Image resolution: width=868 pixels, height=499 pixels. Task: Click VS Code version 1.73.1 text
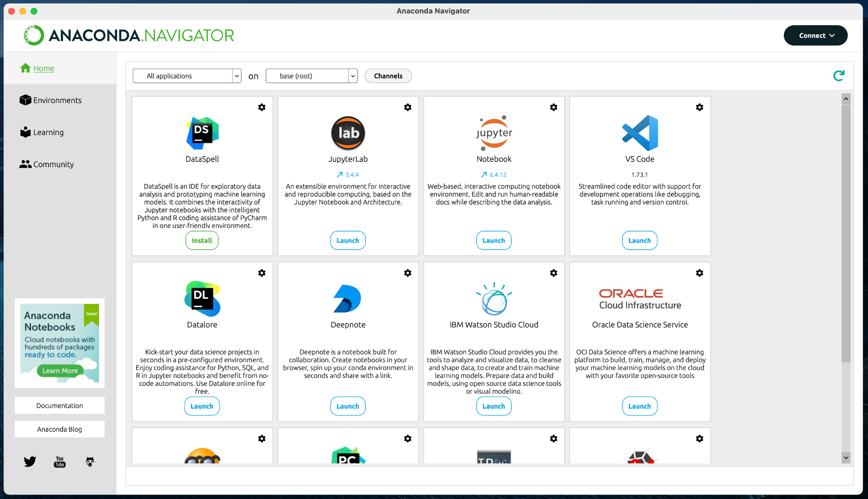pos(639,175)
